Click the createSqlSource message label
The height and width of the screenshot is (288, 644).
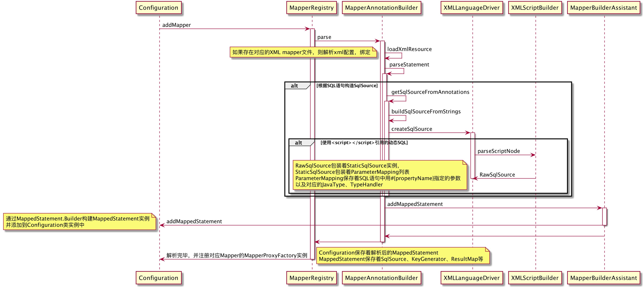[x=411, y=129]
